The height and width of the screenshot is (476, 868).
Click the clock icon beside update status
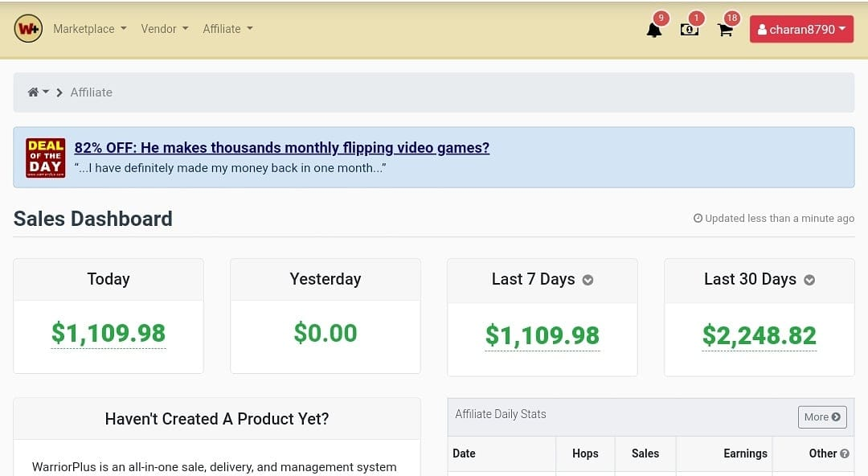[698, 219]
